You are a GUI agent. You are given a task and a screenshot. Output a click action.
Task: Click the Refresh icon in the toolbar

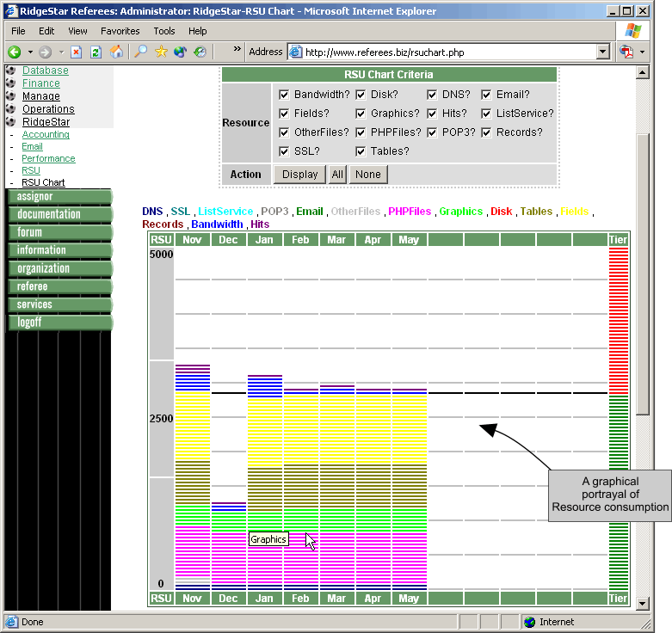click(x=96, y=52)
